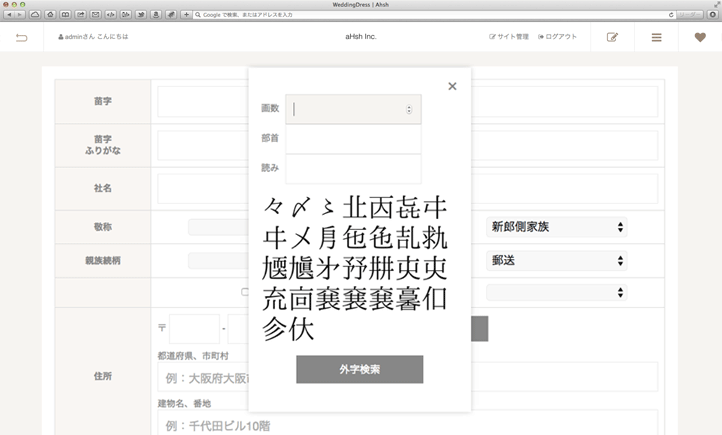The height and width of the screenshot is (435, 722).
Task: Open the hamburger menu icon
Action: pos(657,37)
